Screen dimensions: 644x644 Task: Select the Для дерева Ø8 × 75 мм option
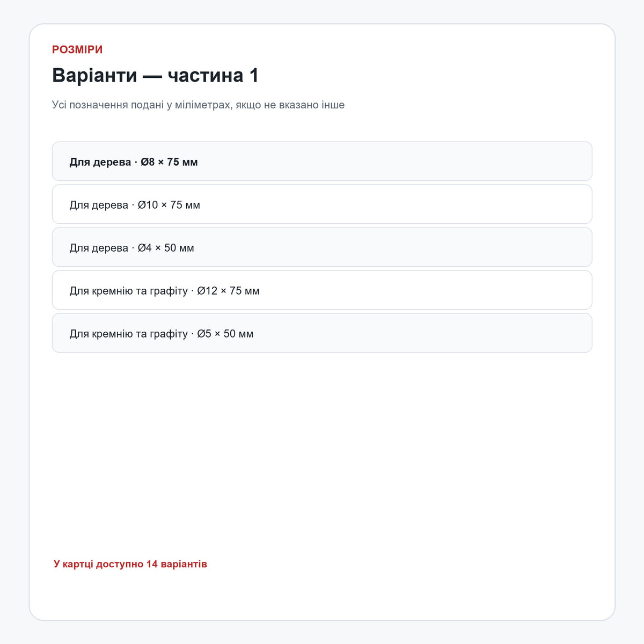pyautogui.click(x=322, y=161)
